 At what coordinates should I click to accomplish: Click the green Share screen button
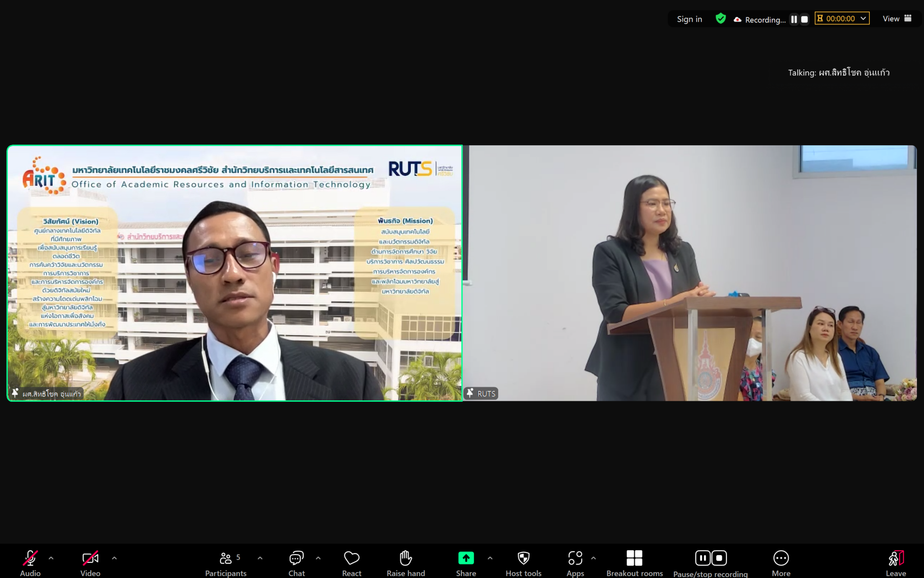point(466,558)
